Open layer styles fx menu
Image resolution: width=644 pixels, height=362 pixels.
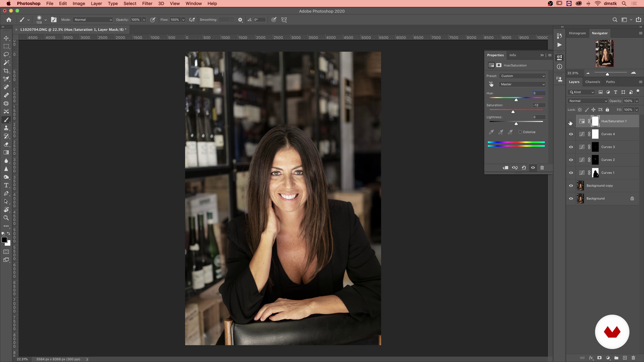pyautogui.click(x=591, y=358)
